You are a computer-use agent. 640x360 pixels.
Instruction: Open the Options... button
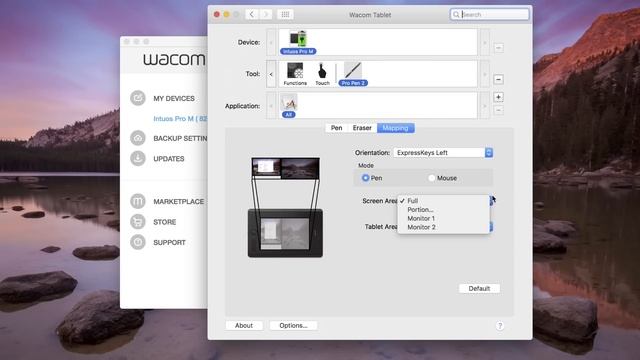(x=293, y=326)
